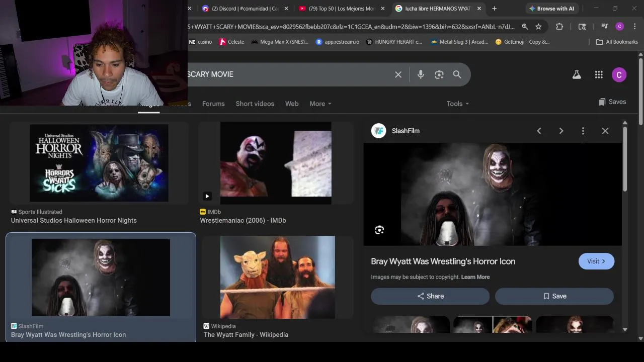Open the casino bookmark
Screen dimensions: 644x362
200,42
